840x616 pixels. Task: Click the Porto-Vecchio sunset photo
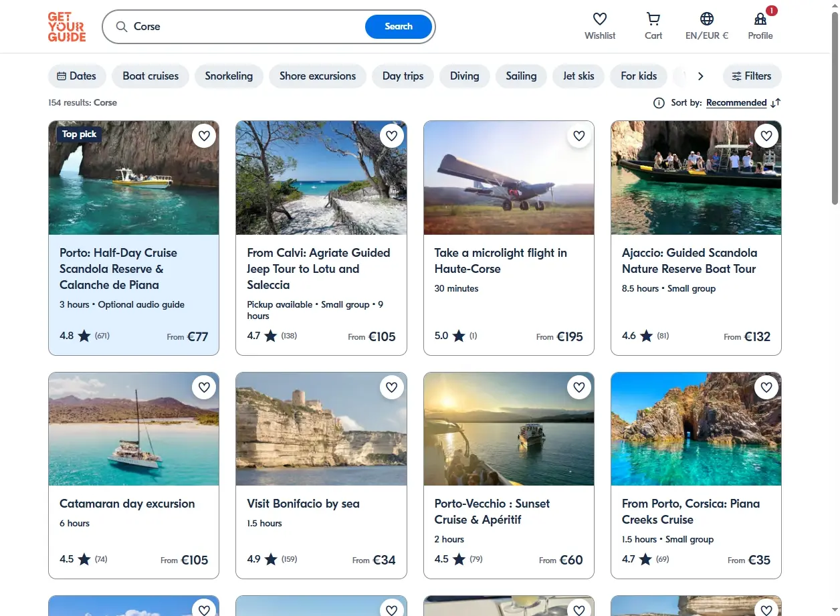pyautogui.click(x=509, y=429)
